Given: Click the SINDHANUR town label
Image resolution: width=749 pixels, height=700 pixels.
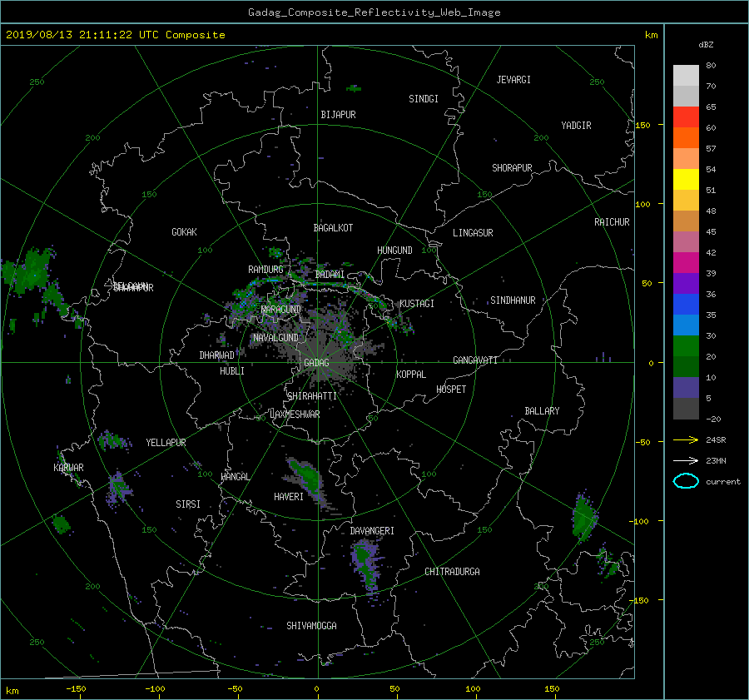Looking at the screenshot, I should [513, 300].
